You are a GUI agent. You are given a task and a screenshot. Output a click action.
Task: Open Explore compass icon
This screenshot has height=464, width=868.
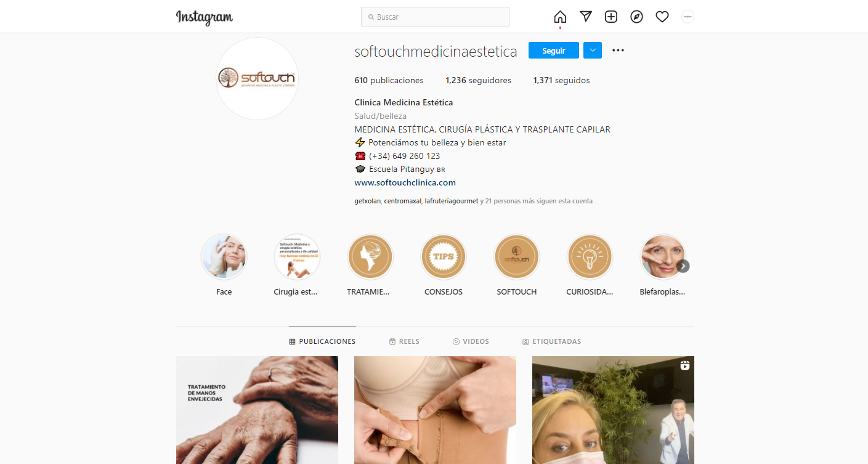click(637, 17)
